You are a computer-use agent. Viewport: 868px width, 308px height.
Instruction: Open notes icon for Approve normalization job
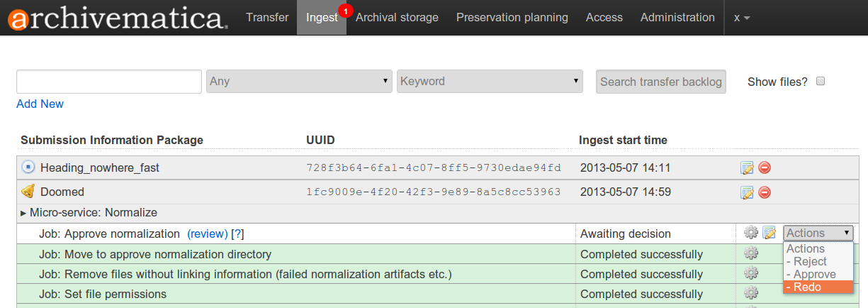pos(769,233)
